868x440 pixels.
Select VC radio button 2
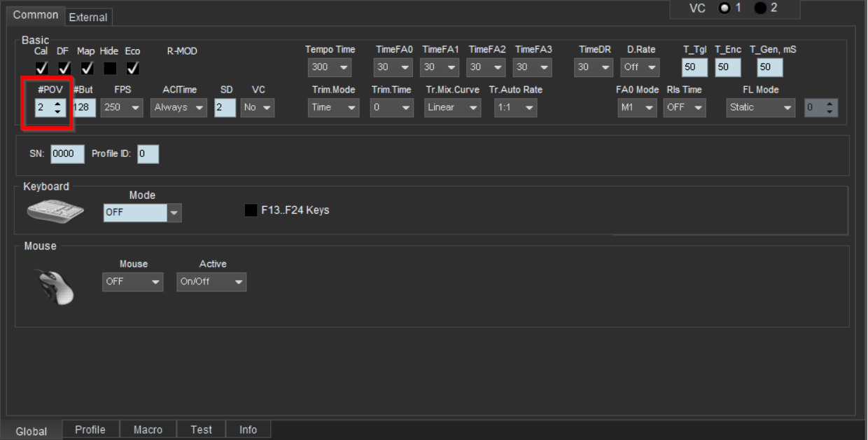[761, 8]
